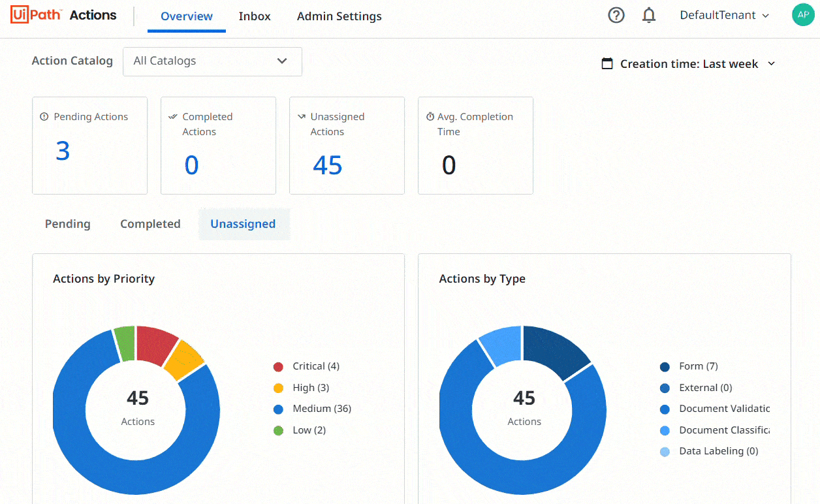Open the notifications bell icon
Image resolution: width=820 pixels, height=504 pixels.
click(x=648, y=15)
